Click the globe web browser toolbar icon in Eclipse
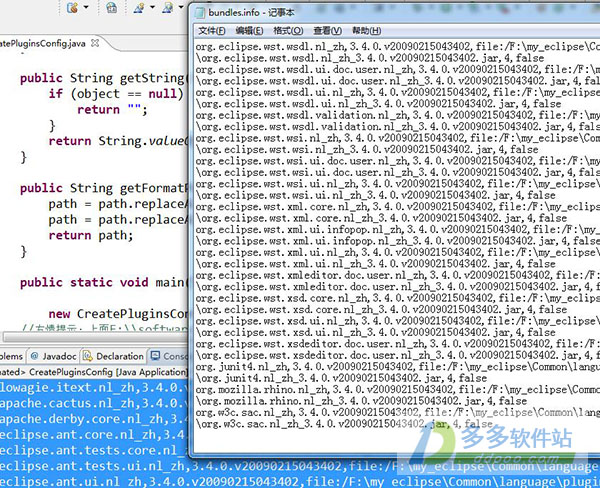This screenshot has height=488, width=600. [111, 8]
